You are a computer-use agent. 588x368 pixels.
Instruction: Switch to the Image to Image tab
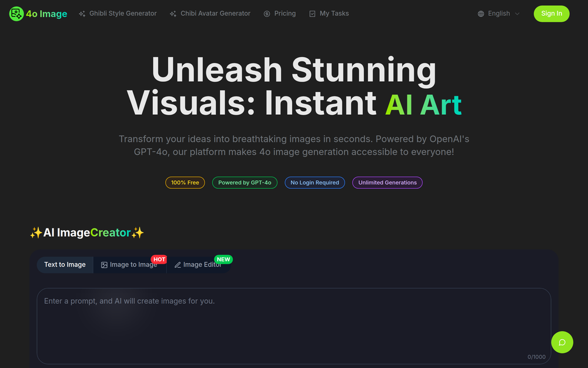tap(129, 265)
